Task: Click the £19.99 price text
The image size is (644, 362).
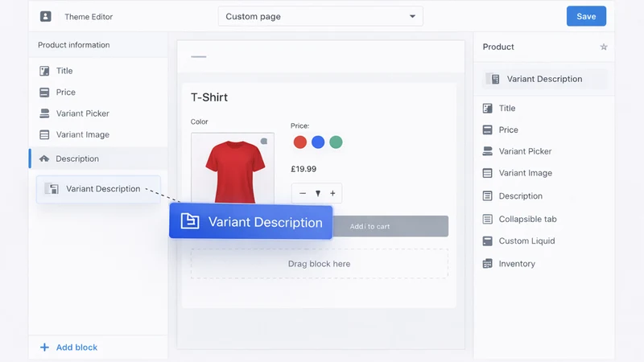Action: [303, 169]
